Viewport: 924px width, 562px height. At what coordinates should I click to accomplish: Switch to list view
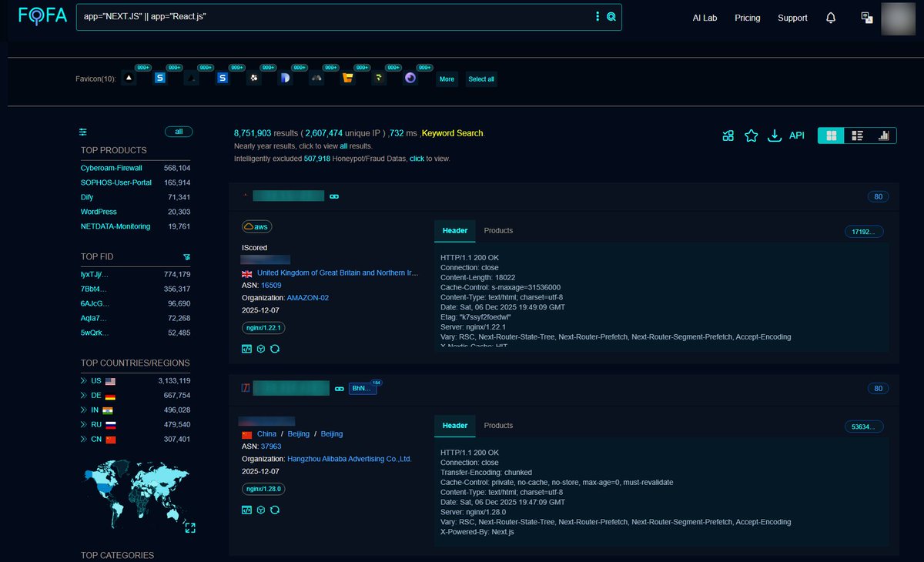[x=858, y=135]
